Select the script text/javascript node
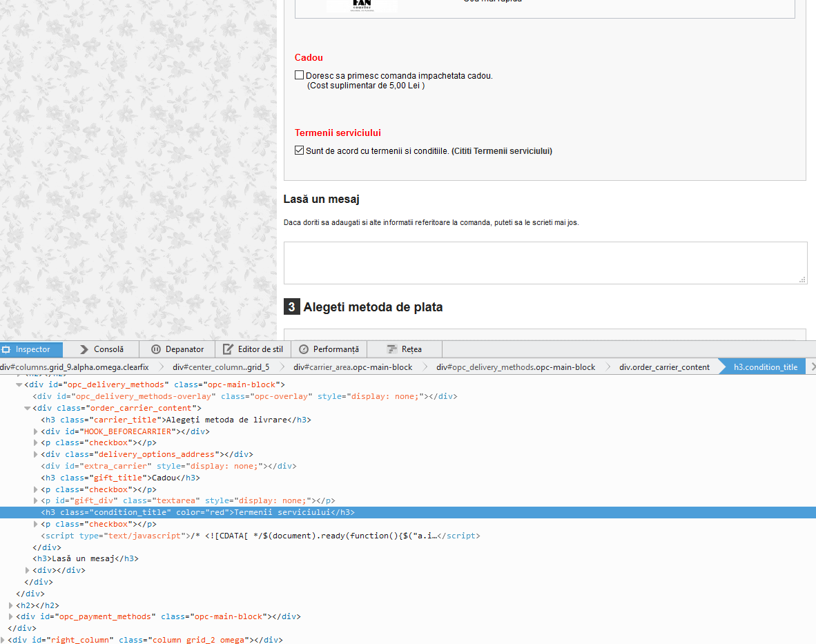Image resolution: width=816 pixels, height=644 pixels. coord(260,536)
